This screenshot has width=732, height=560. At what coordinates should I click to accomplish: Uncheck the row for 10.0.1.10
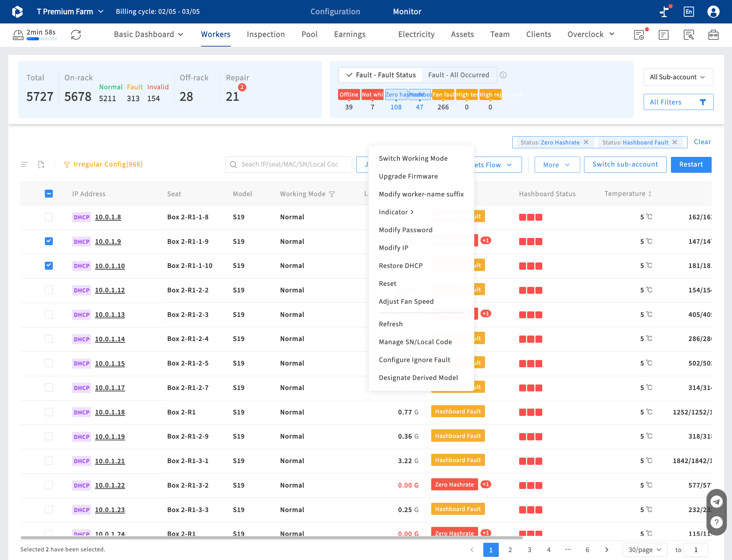(49, 266)
